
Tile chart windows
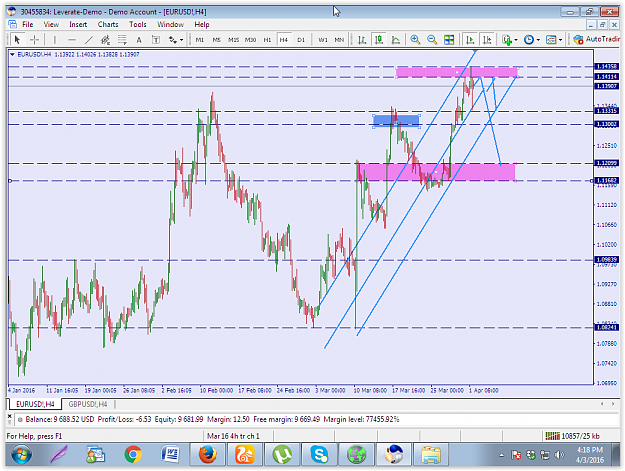(x=449, y=40)
